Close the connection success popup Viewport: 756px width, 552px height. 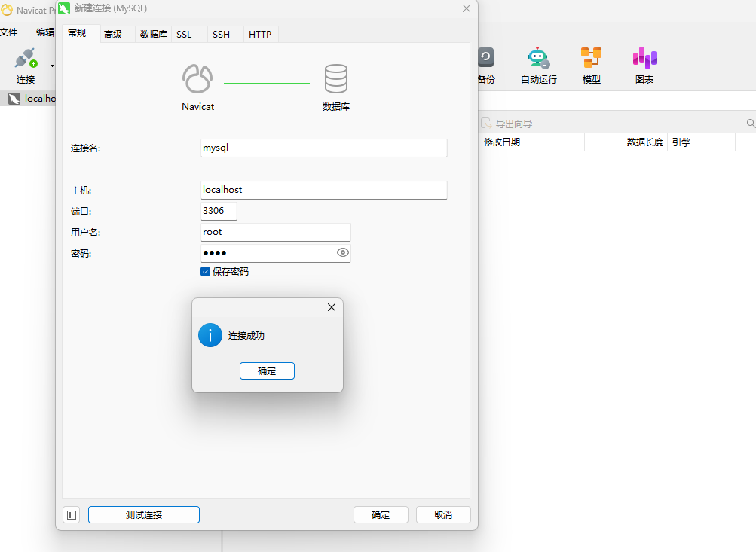click(x=332, y=307)
